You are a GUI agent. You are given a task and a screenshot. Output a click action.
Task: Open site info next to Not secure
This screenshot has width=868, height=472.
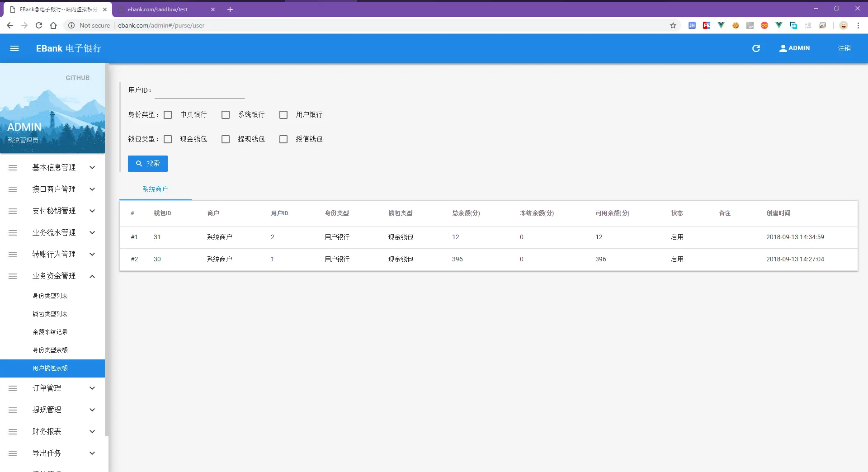(71, 25)
